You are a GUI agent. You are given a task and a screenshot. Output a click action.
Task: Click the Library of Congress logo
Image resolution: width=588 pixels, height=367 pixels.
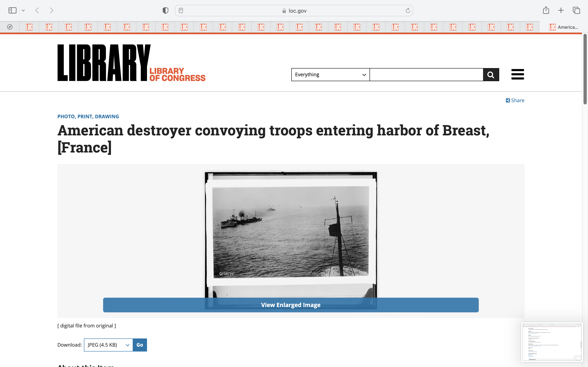click(x=131, y=63)
